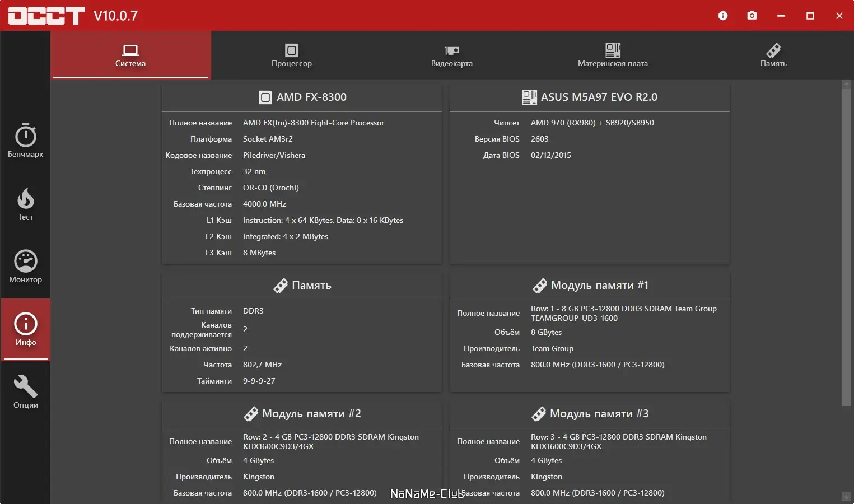The height and width of the screenshot is (504, 854).
Task: Switch to the Процессор tab
Action: (x=292, y=55)
